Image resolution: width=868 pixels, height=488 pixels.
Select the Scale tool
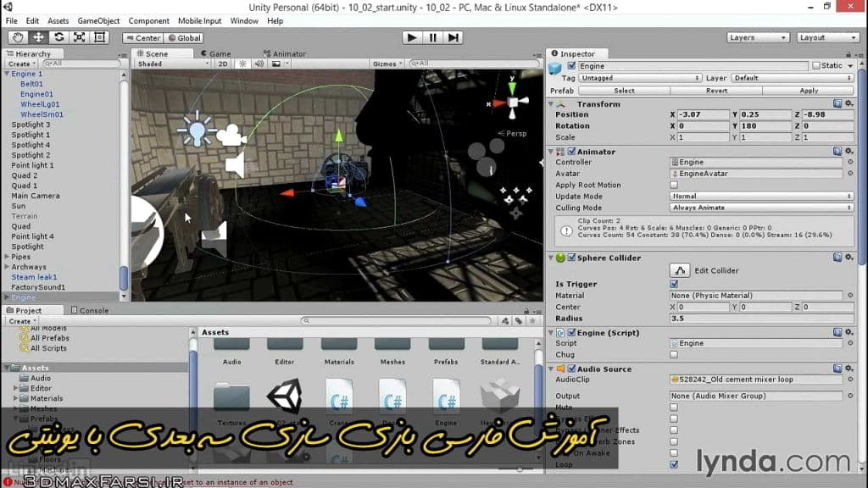(78, 36)
